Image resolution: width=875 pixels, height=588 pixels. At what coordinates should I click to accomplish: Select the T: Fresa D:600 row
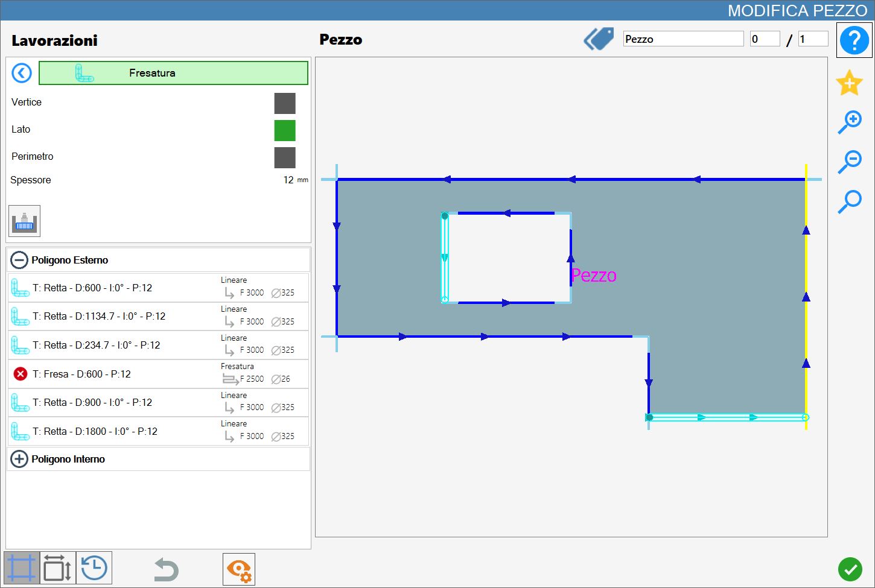tap(159, 374)
